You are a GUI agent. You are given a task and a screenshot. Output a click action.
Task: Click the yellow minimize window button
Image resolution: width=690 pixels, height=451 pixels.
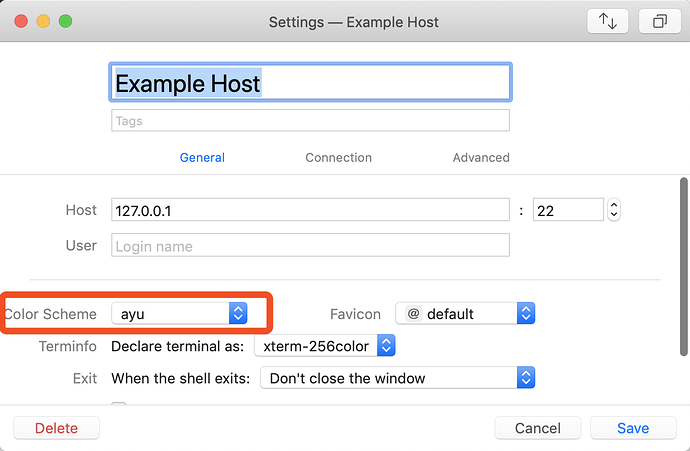click(x=43, y=21)
